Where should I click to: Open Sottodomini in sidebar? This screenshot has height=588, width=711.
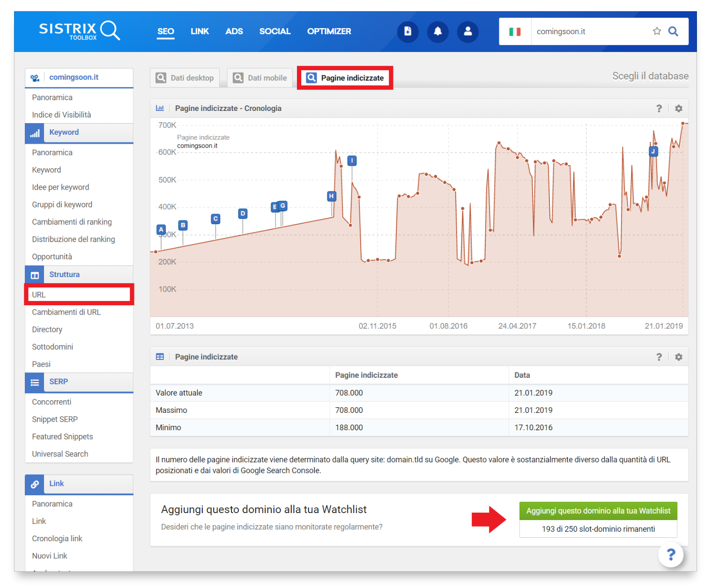(52, 347)
